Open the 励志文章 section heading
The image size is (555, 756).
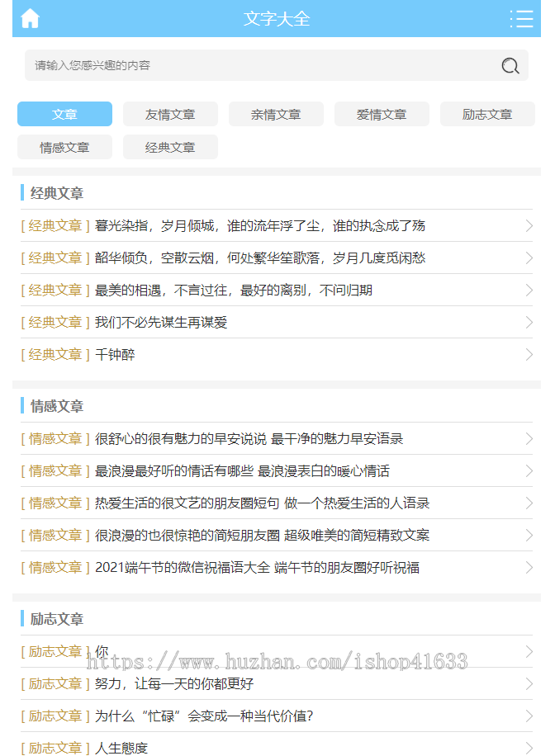pos(57,619)
